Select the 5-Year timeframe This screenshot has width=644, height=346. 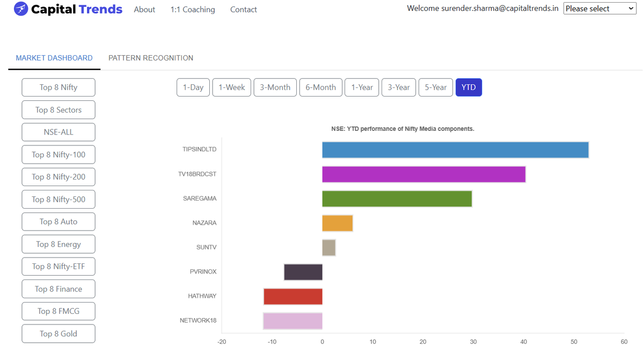(436, 87)
